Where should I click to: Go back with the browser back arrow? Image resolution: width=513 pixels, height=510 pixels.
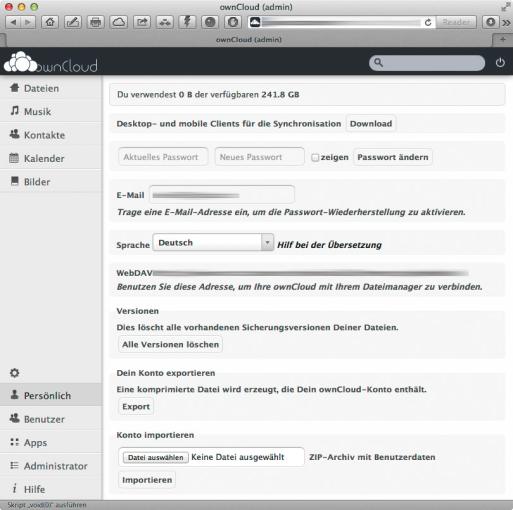[x=13, y=22]
